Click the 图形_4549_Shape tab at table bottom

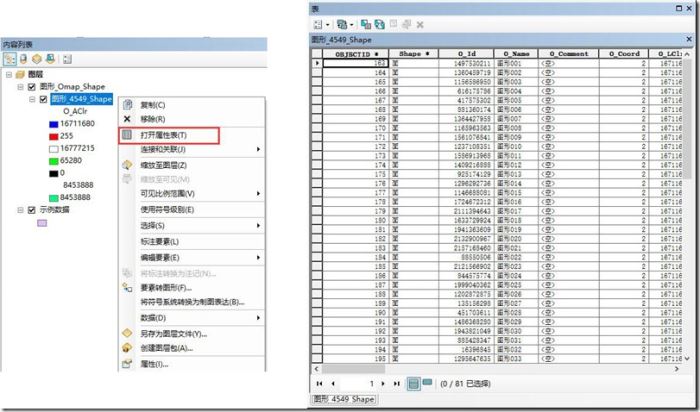[x=344, y=399]
